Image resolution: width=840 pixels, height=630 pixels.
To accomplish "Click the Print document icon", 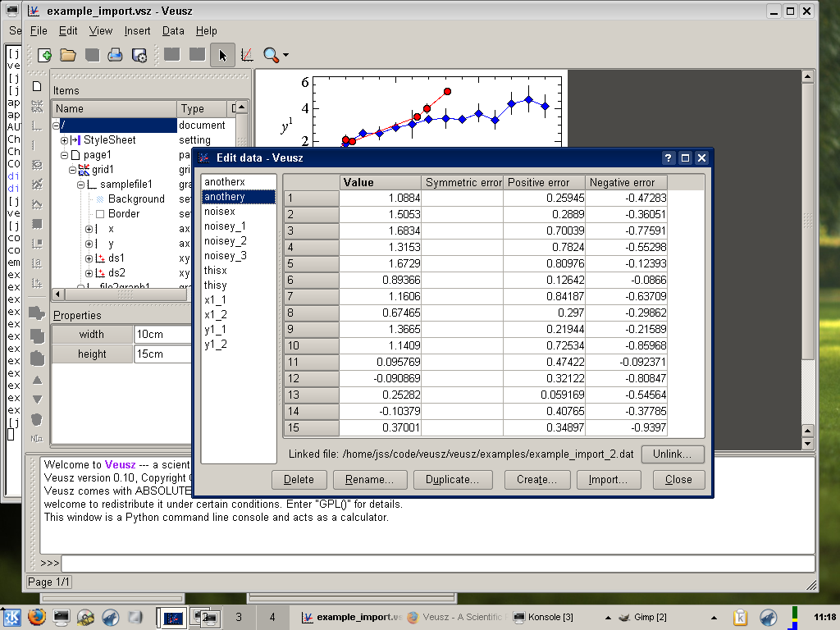I will coord(115,55).
